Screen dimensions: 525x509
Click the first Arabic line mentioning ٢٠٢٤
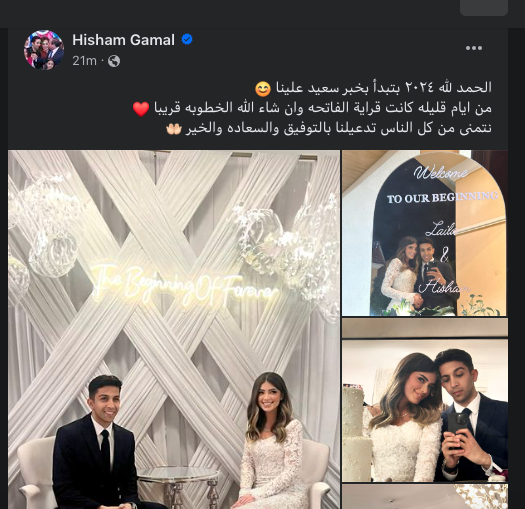pyautogui.click(x=373, y=88)
